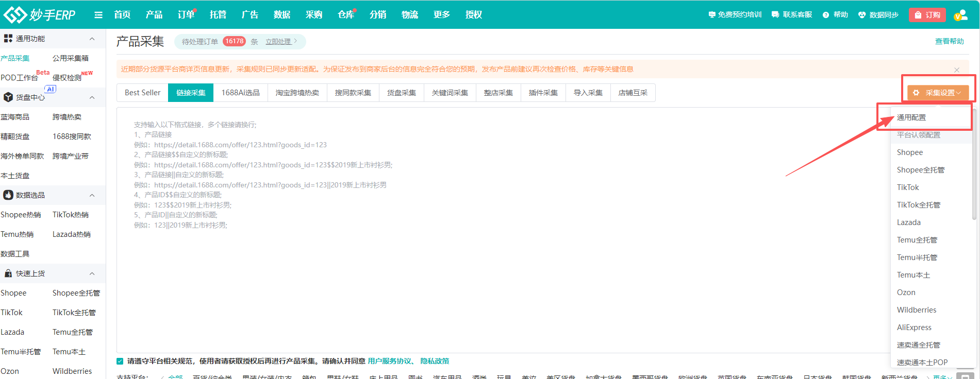
Task: Click the user avatar icon
Action: tap(960, 15)
